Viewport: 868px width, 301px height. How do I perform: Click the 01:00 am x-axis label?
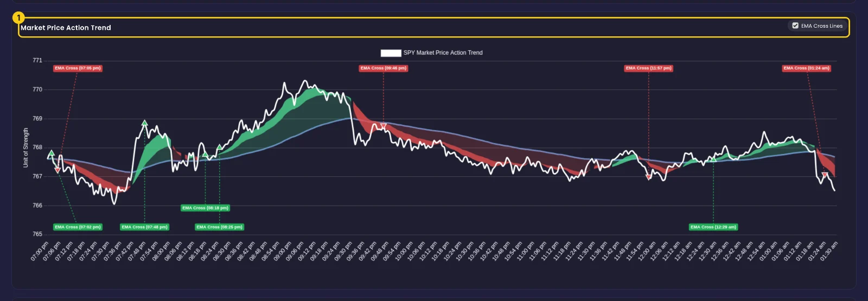coord(769,252)
